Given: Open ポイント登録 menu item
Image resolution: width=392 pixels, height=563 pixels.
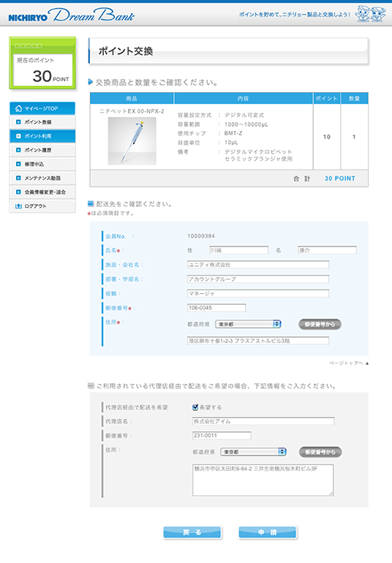Looking at the screenshot, I should [x=42, y=122].
